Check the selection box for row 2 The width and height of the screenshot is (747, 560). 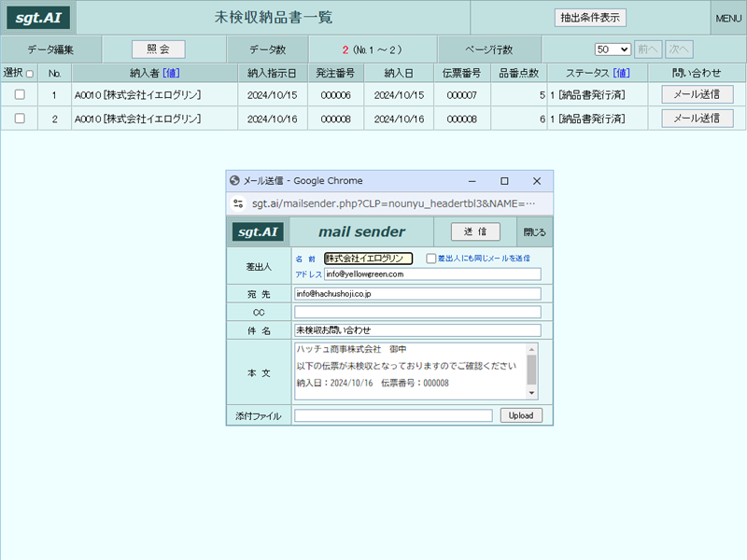click(x=20, y=119)
